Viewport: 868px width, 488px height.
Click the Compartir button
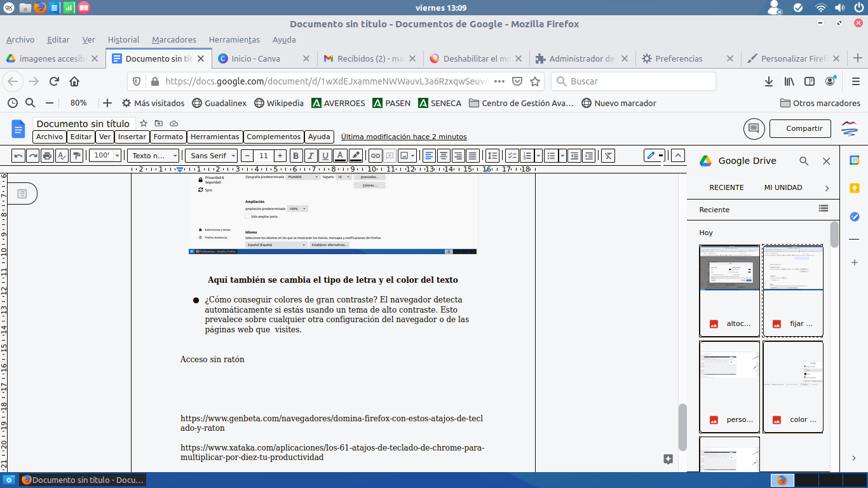point(800,128)
